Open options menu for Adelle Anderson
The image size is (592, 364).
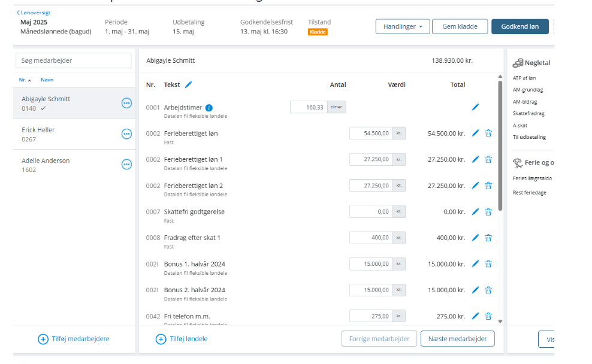126,165
